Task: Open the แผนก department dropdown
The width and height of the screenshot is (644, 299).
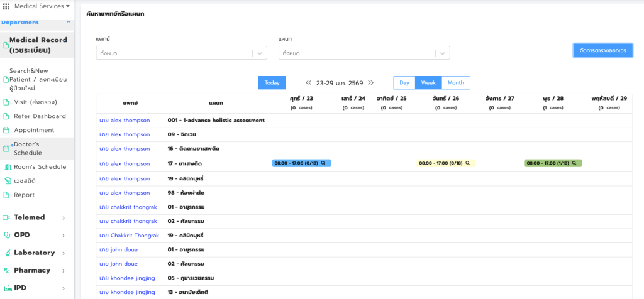Action: coord(364,53)
